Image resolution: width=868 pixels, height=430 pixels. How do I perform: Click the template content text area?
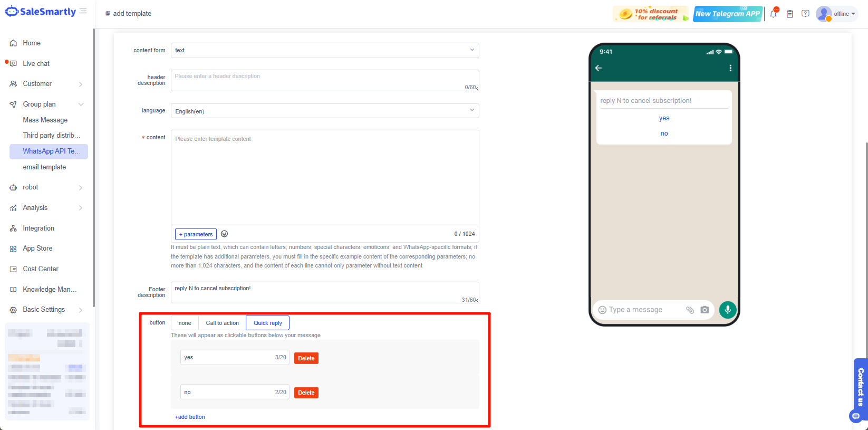click(325, 177)
